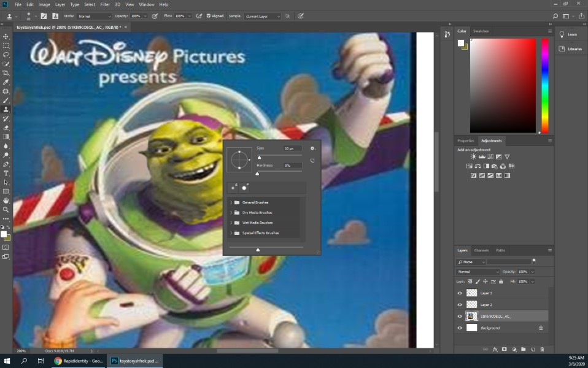588x368 pixels.
Task: Delete the selected layer with trash icon
Action: click(x=542, y=349)
